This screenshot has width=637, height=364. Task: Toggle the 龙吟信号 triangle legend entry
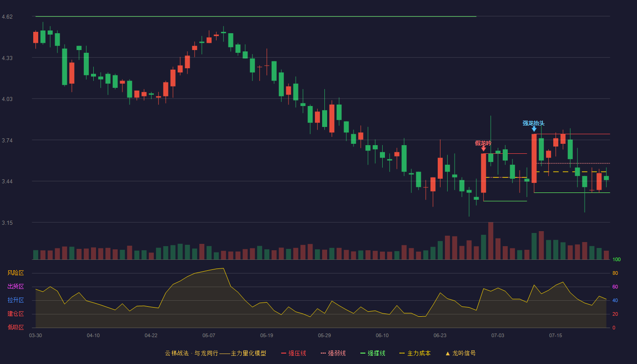[x=460, y=353]
